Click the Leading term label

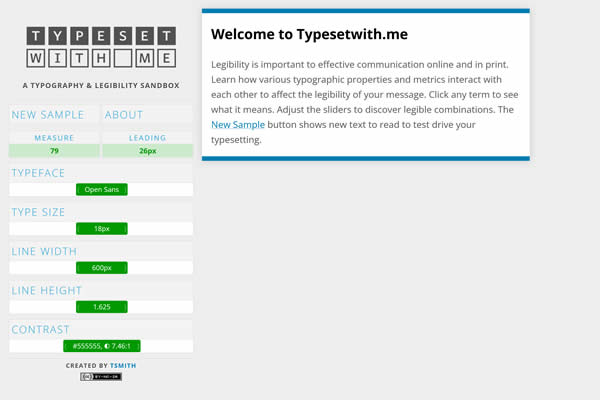pos(147,138)
